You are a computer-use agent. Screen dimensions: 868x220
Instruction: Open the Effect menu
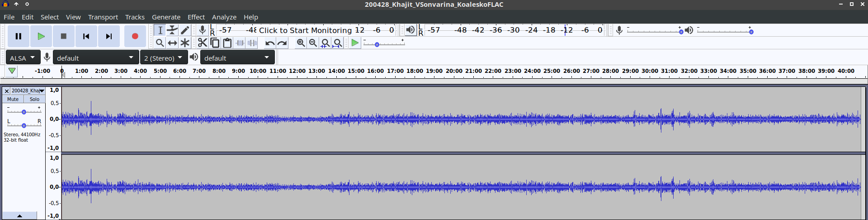click(196, 17)
